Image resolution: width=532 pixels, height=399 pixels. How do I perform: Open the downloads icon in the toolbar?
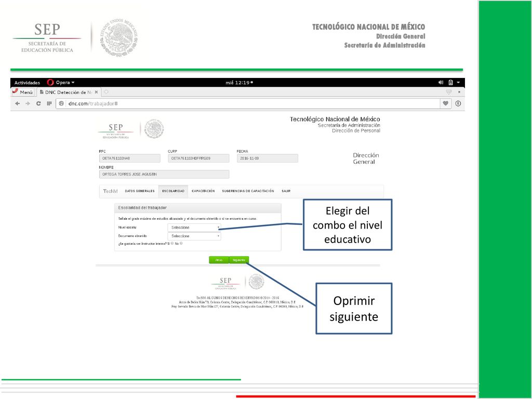(x=458, y=103)
